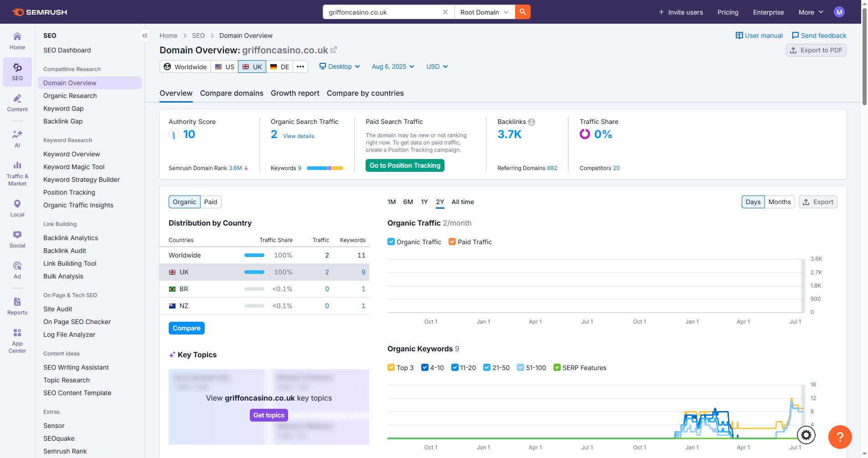
Task: Toggle Top 3 keywords checkbox
Action: 391,367
